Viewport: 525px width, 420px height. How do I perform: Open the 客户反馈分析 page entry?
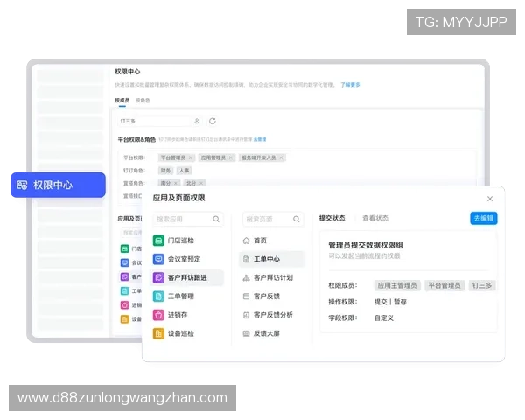271,315
